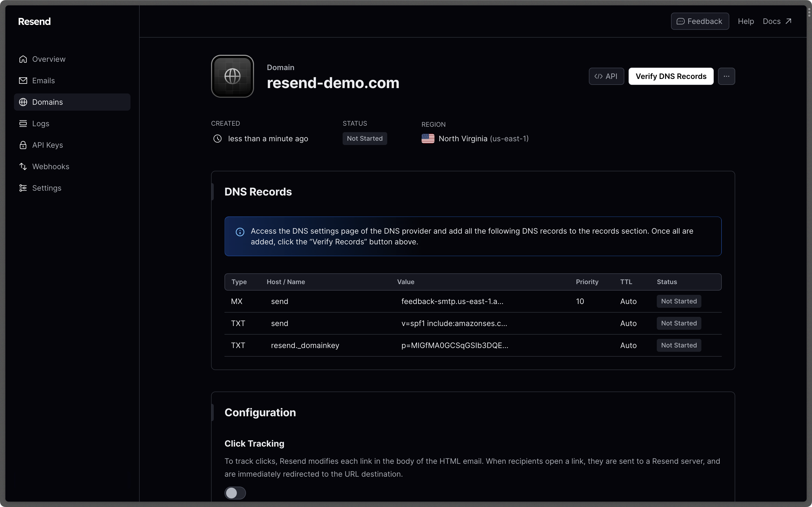Click the large domain globe thumbnail
This screenshot has width=812, height=507.
pos(232,76)
